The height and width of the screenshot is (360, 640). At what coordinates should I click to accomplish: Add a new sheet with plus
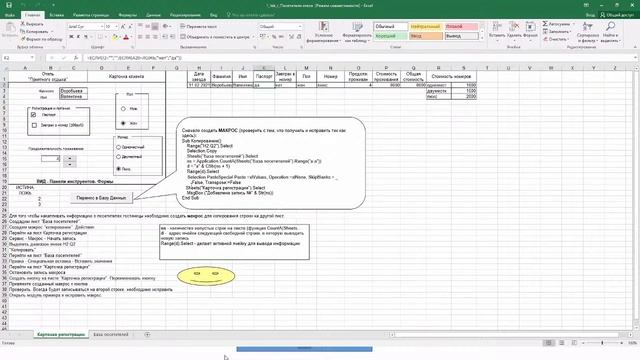[x=147, y=335]
